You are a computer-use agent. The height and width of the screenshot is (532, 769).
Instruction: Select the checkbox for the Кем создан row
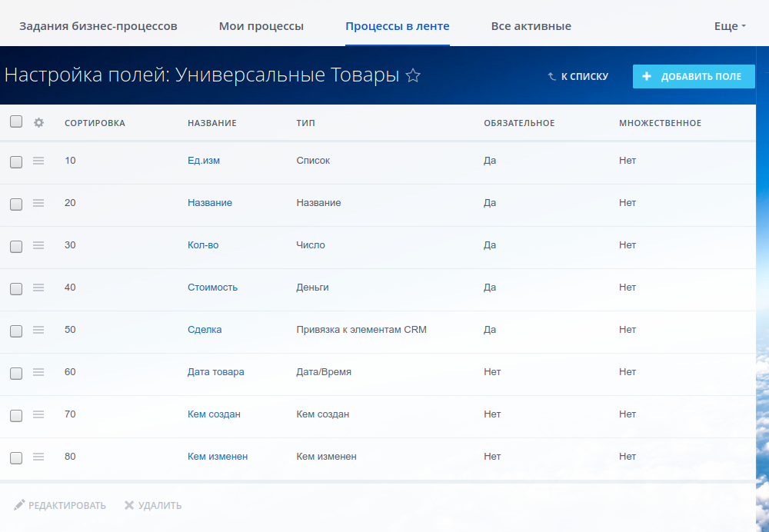[16, 415]
